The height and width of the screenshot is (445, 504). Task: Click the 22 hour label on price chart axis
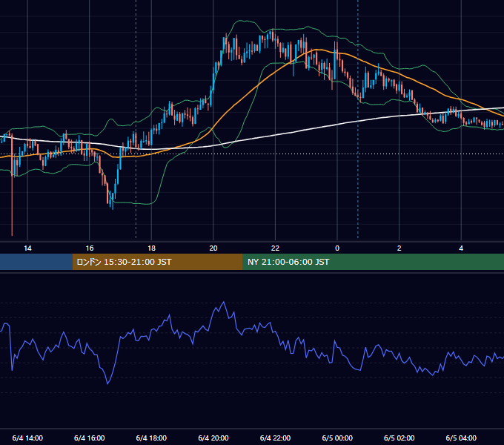click(275, 248)
